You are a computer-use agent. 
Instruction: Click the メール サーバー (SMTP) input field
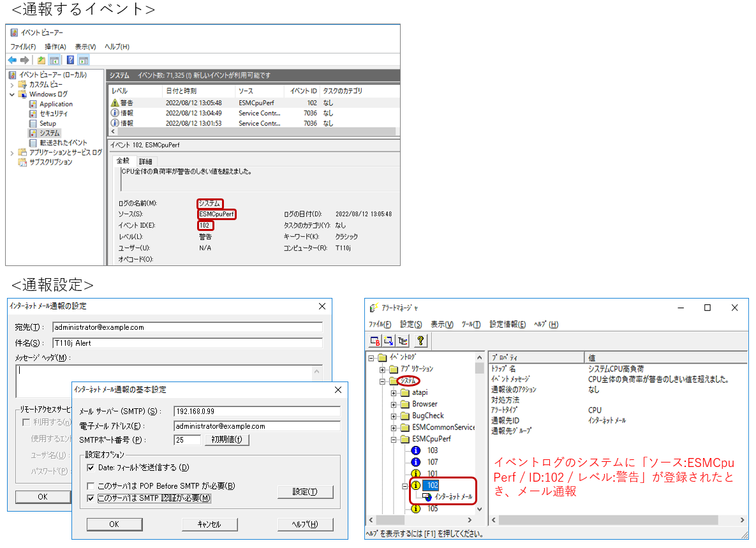click(256, 411)
